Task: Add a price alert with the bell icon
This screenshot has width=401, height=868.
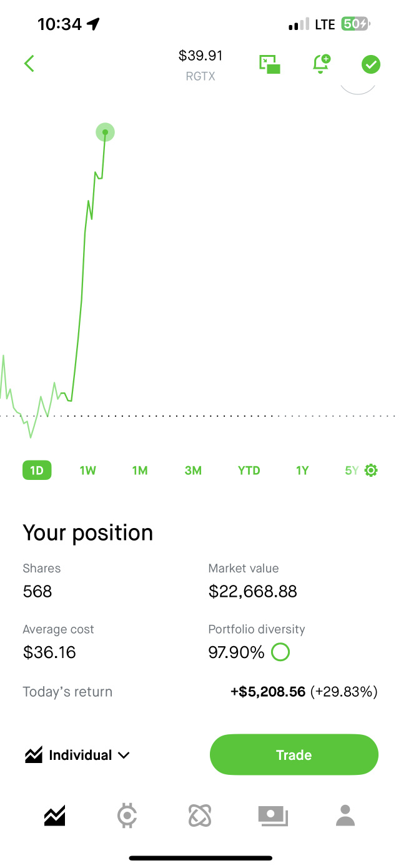Action: tap(321, 64)
